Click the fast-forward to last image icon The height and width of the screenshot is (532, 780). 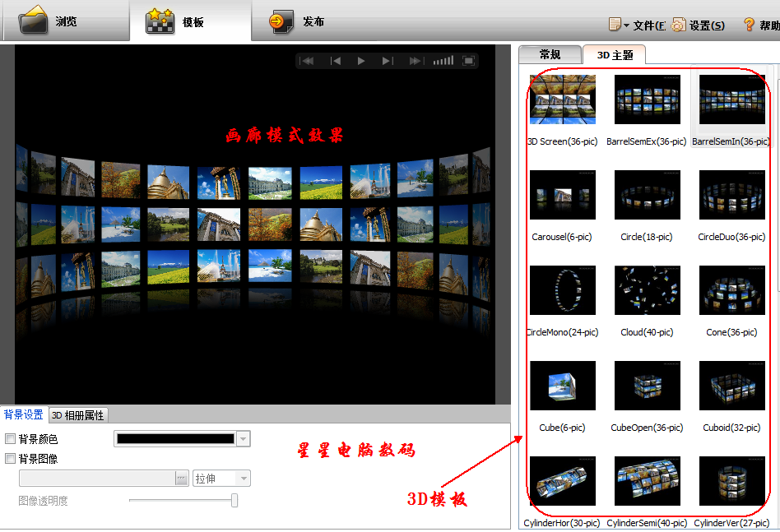pyautogui.click(x=416, y=60)
